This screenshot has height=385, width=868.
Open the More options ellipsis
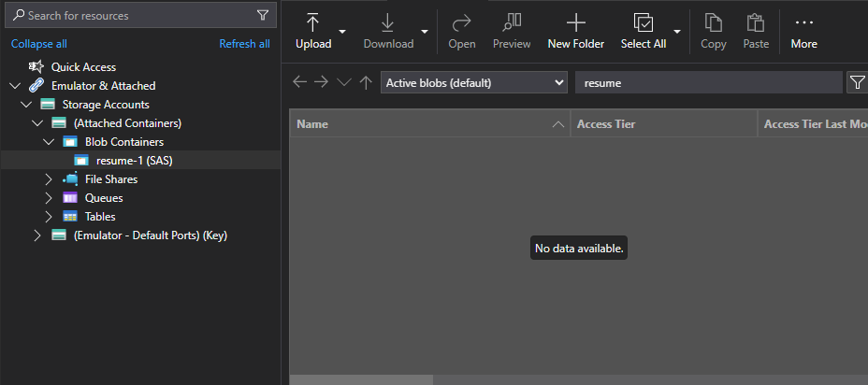[803, 23]
